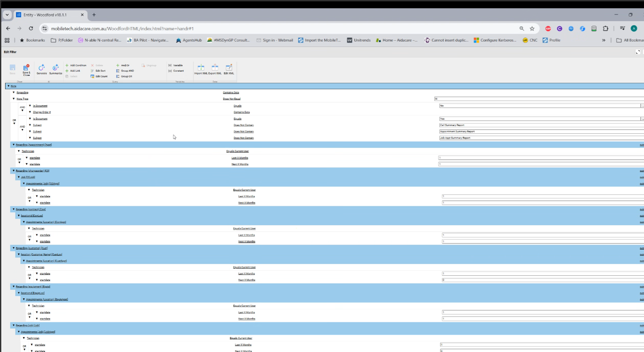This screenshot has width=644, height=352.
Task: Open the All Bookmarks folder
Action: pyautogui.click(x=630, y=40)
